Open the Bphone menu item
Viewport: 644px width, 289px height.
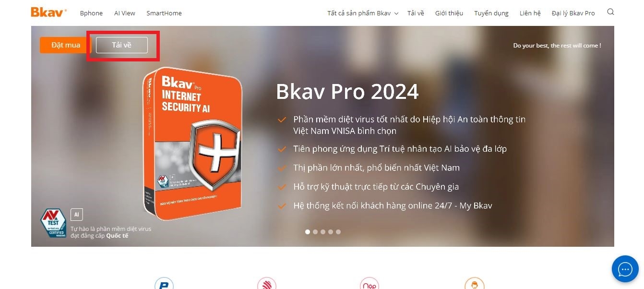click(x=91, y=13)
